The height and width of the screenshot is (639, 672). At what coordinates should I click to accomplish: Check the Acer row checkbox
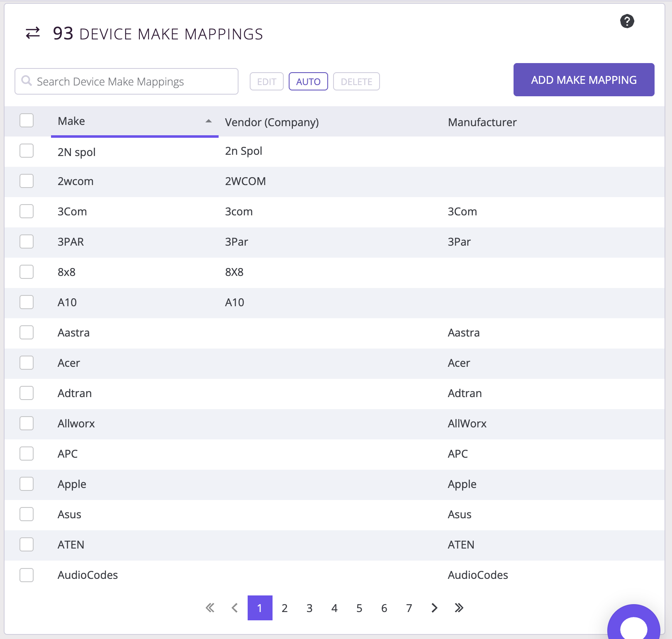tap(27, 363)
